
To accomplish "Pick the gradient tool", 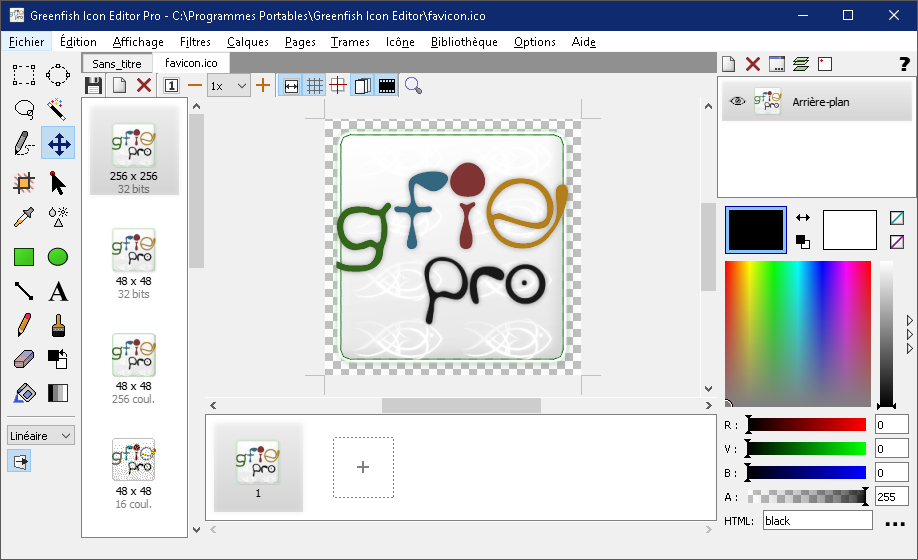I will tap(58, 393).
